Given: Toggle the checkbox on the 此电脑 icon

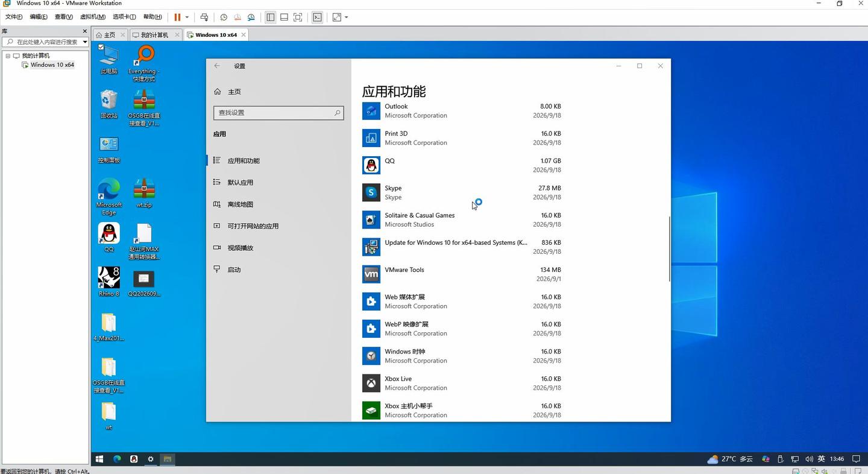Looking at the screenshot, I should [x=101, y=47].
